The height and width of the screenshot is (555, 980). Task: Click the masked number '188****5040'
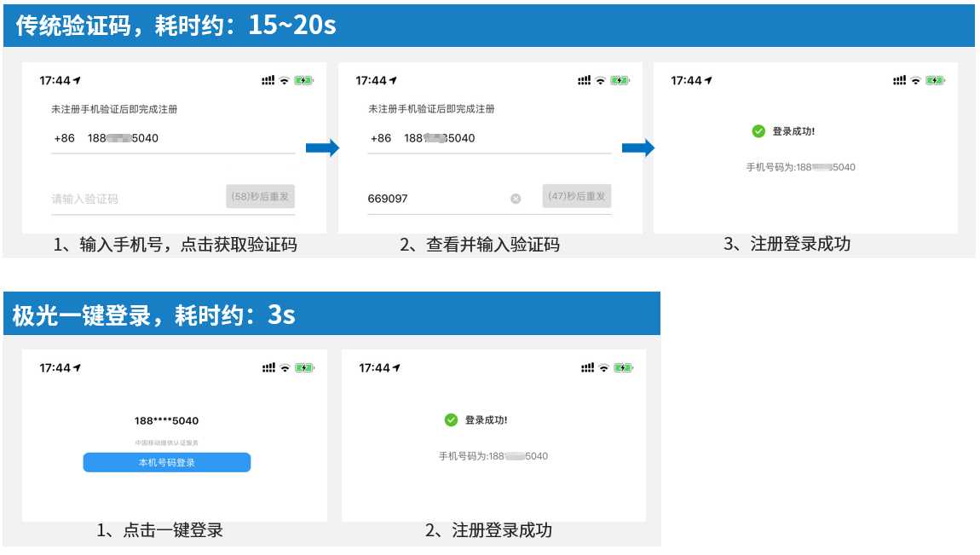pos(166,420)
